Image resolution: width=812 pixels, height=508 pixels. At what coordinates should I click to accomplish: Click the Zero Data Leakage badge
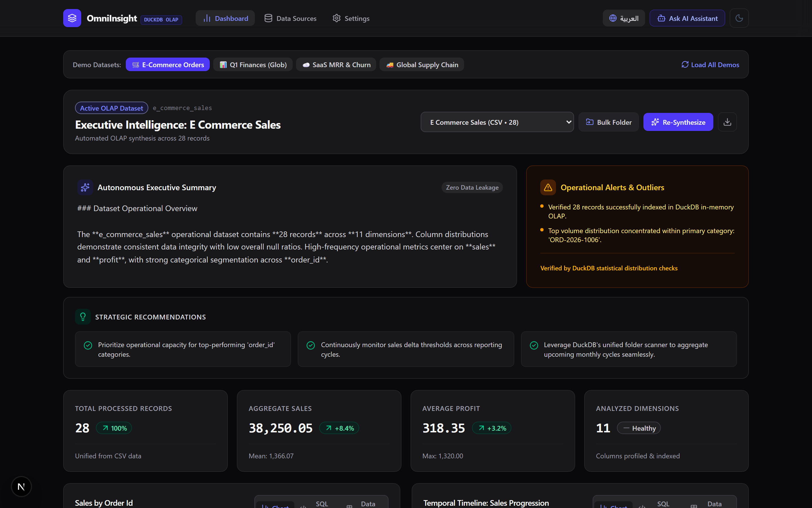(x=472, y=187)
